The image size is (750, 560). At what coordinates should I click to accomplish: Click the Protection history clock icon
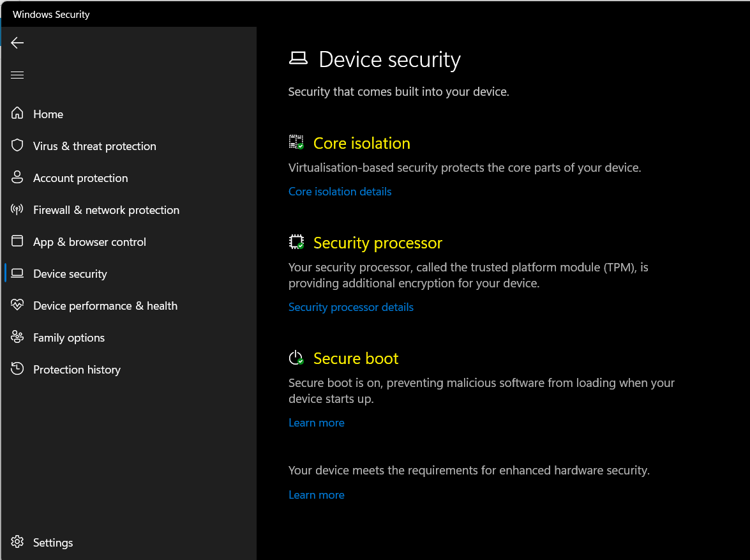[17, 369]
